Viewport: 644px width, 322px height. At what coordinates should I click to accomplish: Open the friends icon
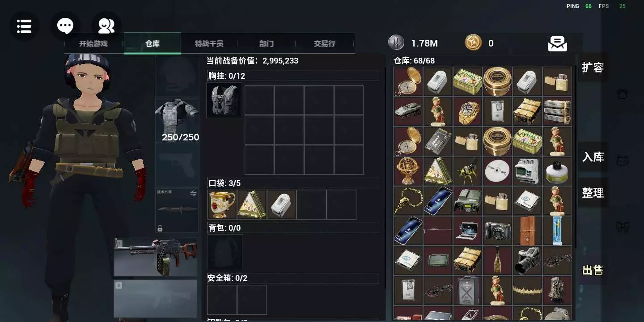(x=106, y=26)
